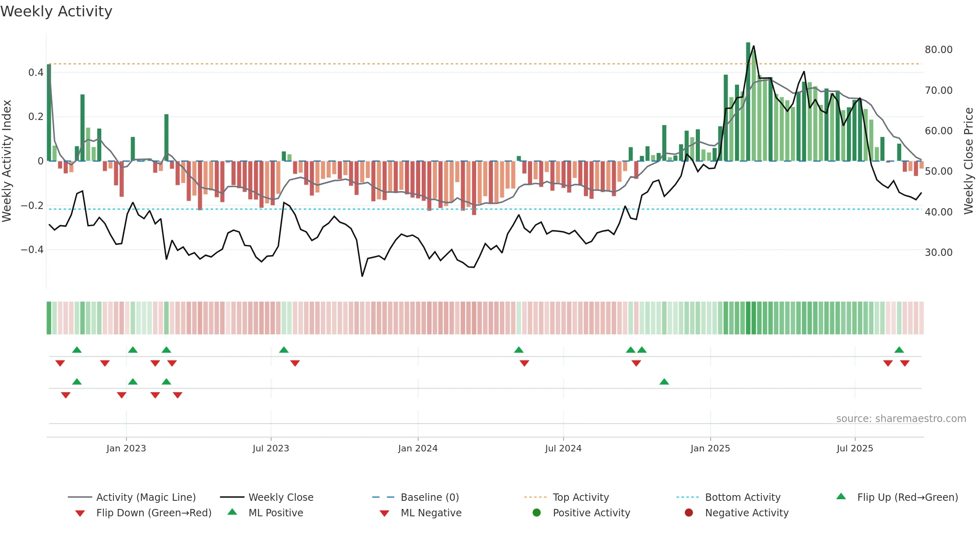Select the last flip up marker after Jul 2025
This screenshot has height=551, width=980.
pos(899,350)
